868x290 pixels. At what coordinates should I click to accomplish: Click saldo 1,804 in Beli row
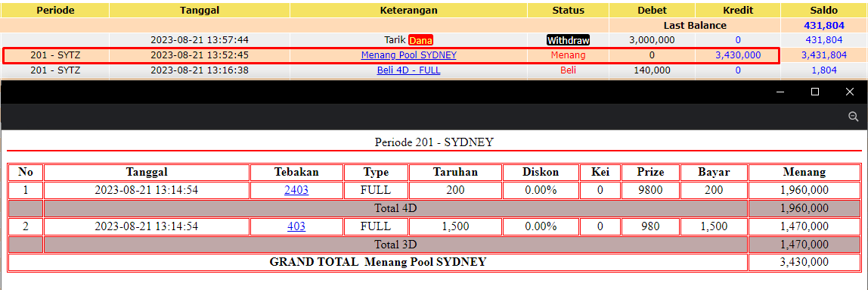[824, 70]
